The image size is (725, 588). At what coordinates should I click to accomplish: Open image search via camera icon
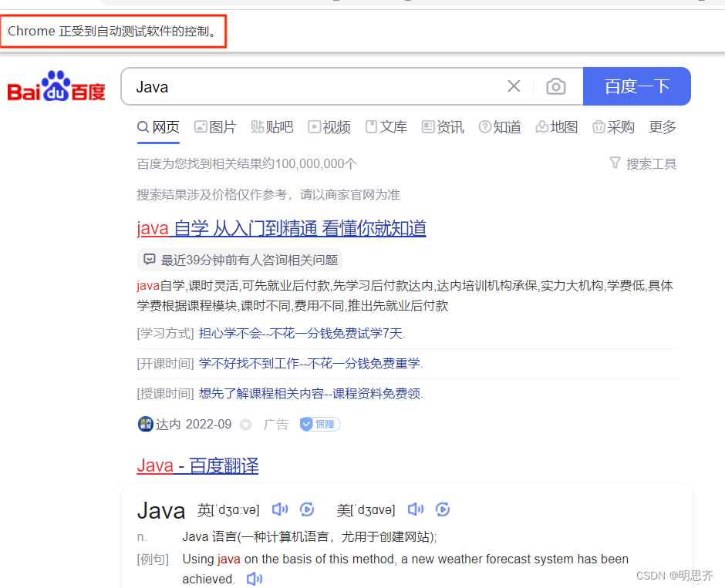coord(556,86)
